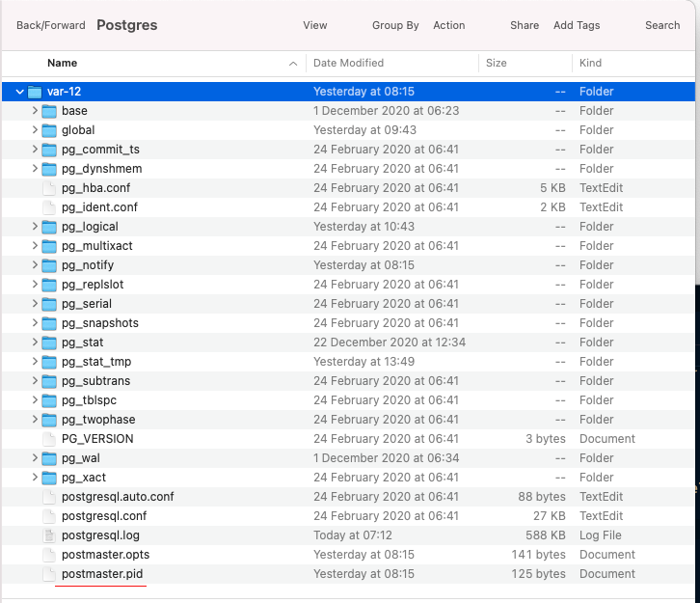Screen dimensions: 700x603
Task: Click the pg_twophase folder icon
Action: [x=49, y=420]
